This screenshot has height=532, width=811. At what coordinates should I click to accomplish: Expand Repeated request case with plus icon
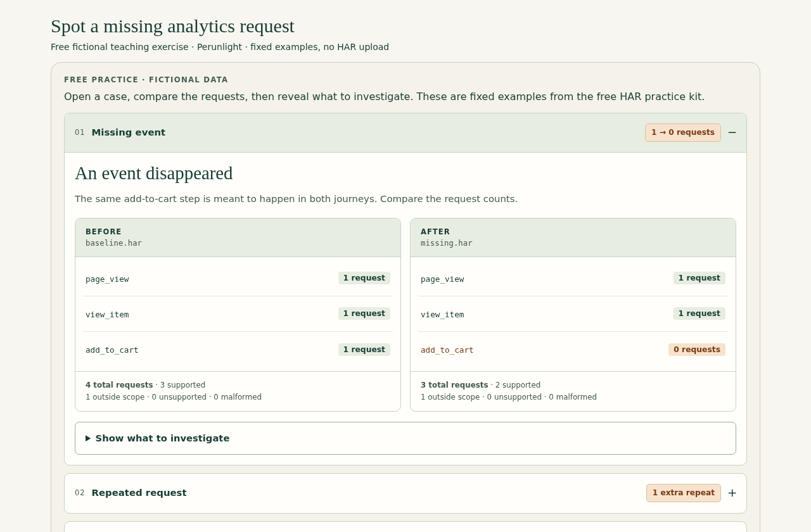point(732,493)
